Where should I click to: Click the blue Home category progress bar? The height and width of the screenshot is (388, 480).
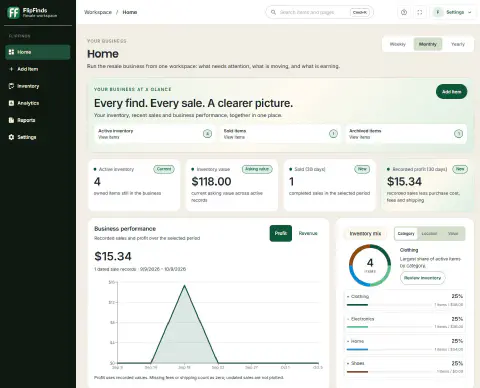(389, 349)
